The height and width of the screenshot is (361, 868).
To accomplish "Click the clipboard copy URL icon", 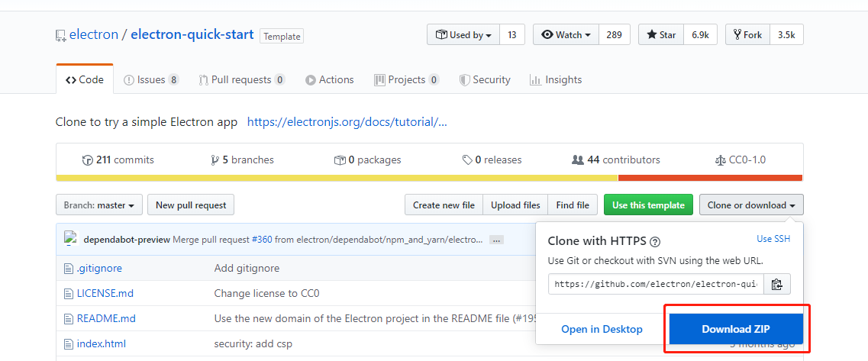I will click(777, 284).
